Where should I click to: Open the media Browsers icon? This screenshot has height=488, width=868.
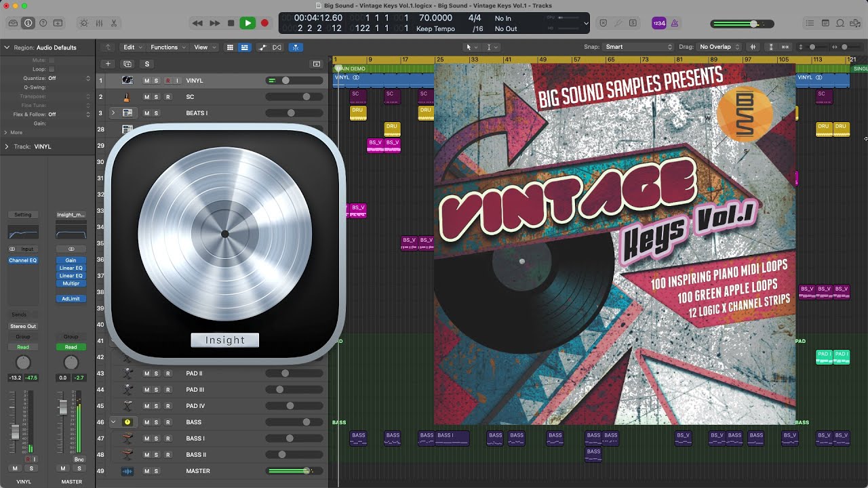[855, 23]
